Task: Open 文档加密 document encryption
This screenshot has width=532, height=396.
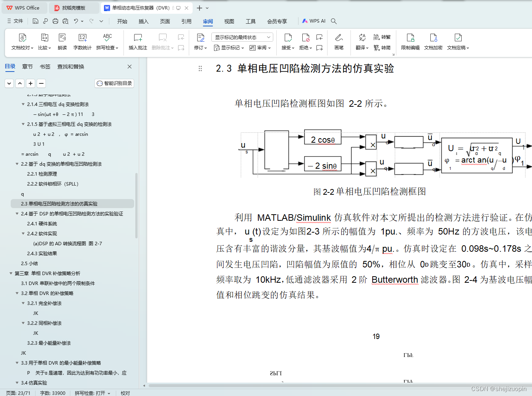Action: point(433,41)
